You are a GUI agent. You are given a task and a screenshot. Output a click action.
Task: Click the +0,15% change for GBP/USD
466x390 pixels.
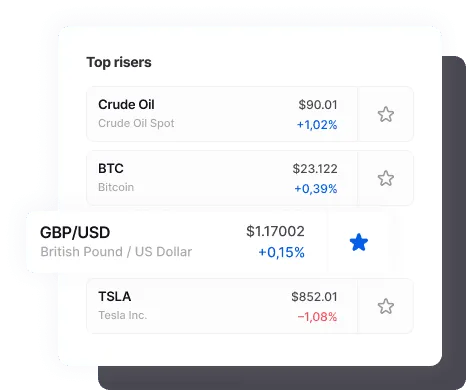(281, 252)
